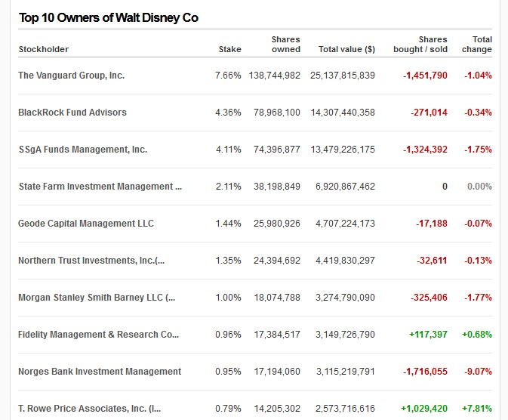Click the Stockholder column header
The height and width of the screenshot is (420, 508).
coord(44,49)
